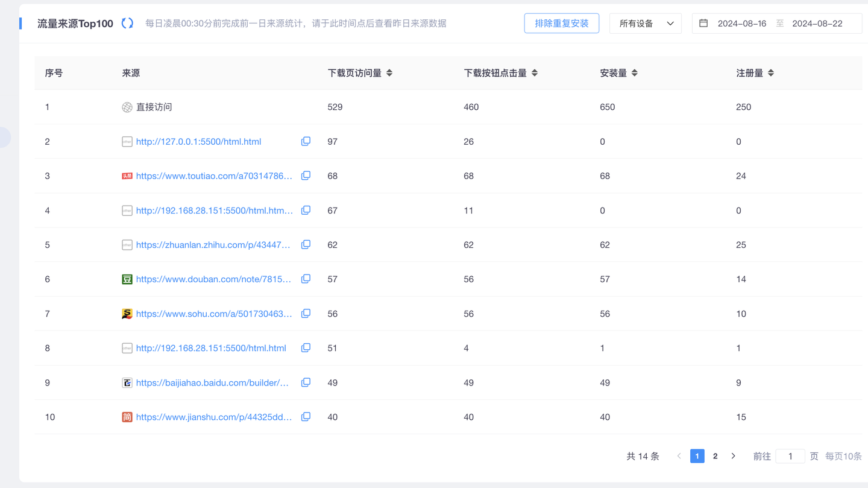868x488 pixels.
Task: Copy the baijiahao.baidu.com source URL
Action: pyautogui.click(x=306, y=382)
